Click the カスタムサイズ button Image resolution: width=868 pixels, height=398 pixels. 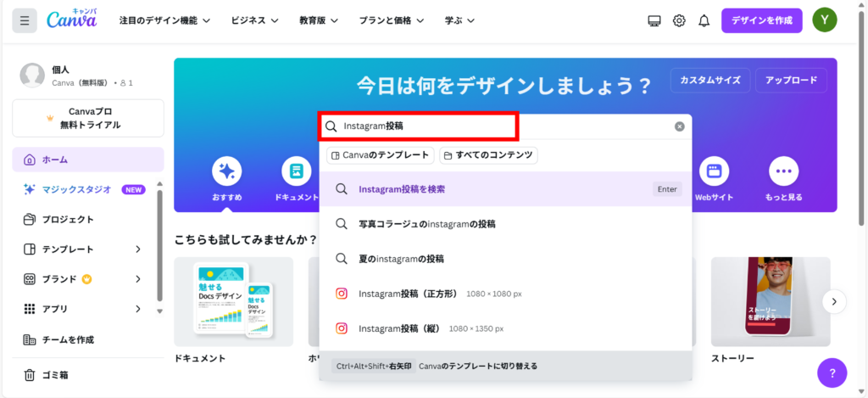tap(709, 81)
